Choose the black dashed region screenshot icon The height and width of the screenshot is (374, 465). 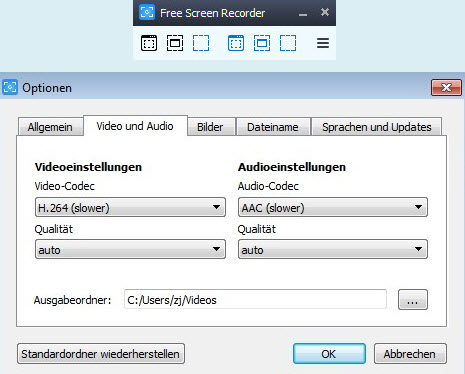(201, 43)
